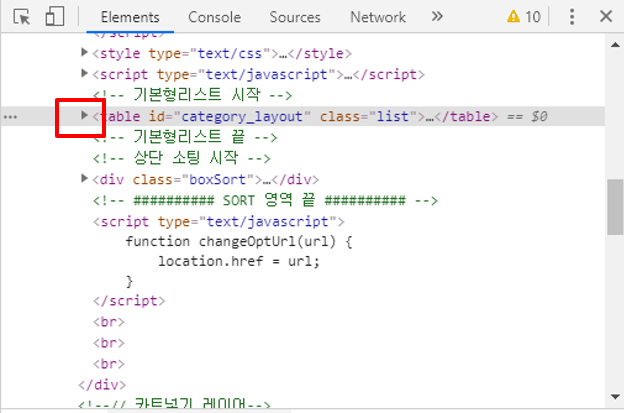Switch to the Elements tab
The image size is (624, 413).
[130, 17]
